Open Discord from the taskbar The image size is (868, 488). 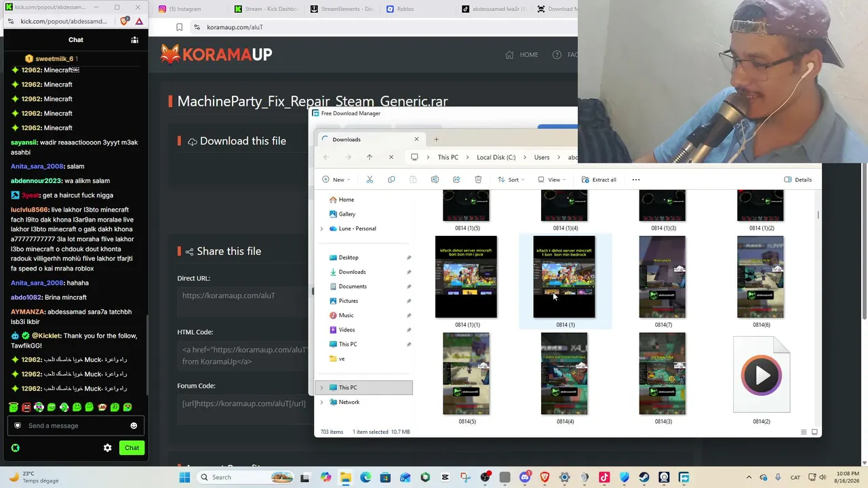525,477
